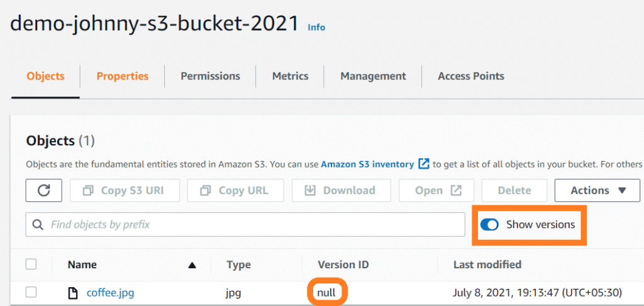Go to the Management tab
This screenshot has width=644, height=306.
373,76
